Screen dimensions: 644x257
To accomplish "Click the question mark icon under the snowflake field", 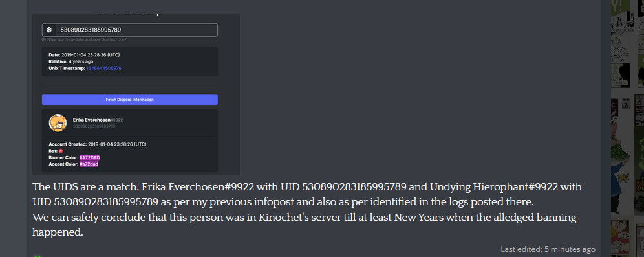I will [x=43, y=40].
